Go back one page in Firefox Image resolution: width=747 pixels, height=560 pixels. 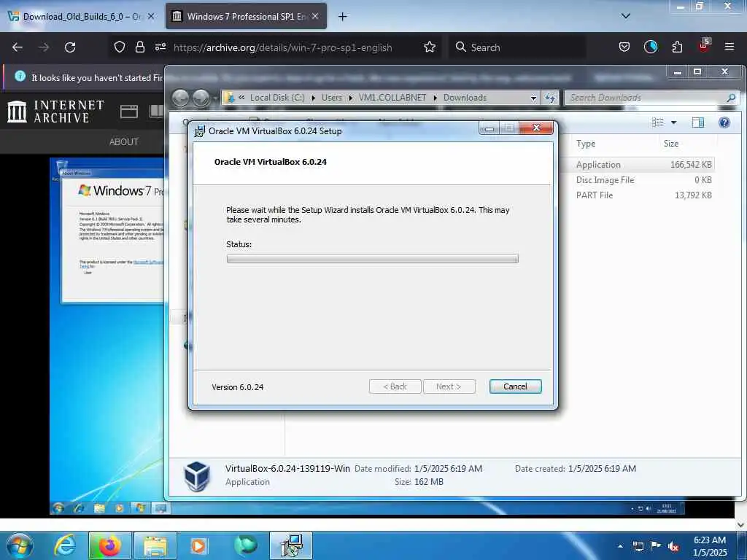18,47
